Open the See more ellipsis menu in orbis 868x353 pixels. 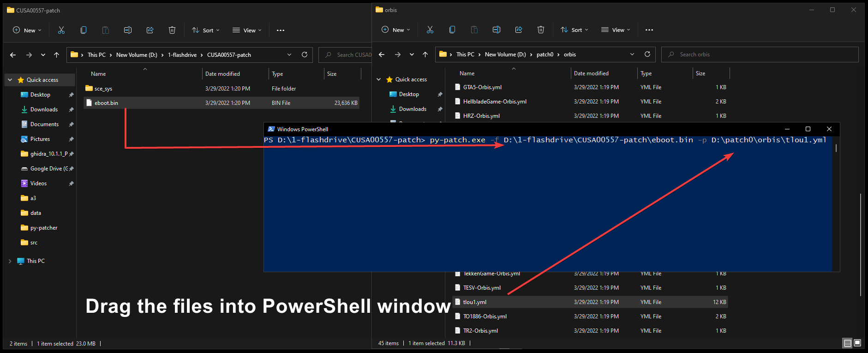point(649,30)
